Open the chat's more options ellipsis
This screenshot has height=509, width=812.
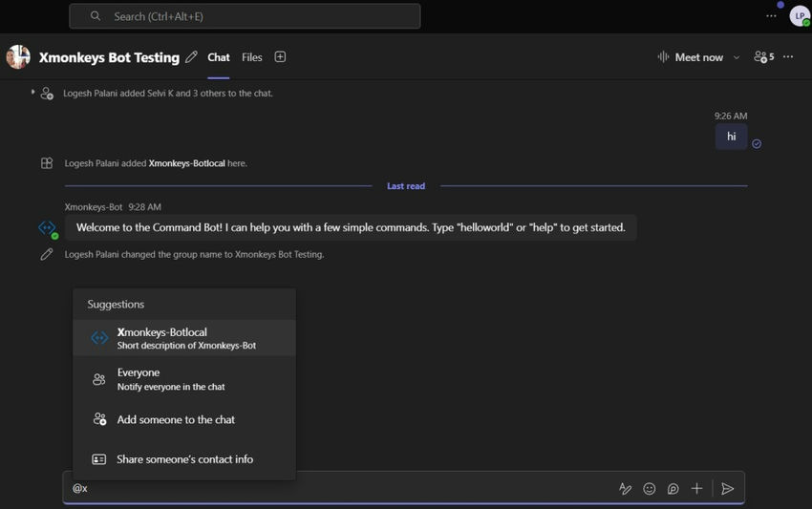coord(788,57)
